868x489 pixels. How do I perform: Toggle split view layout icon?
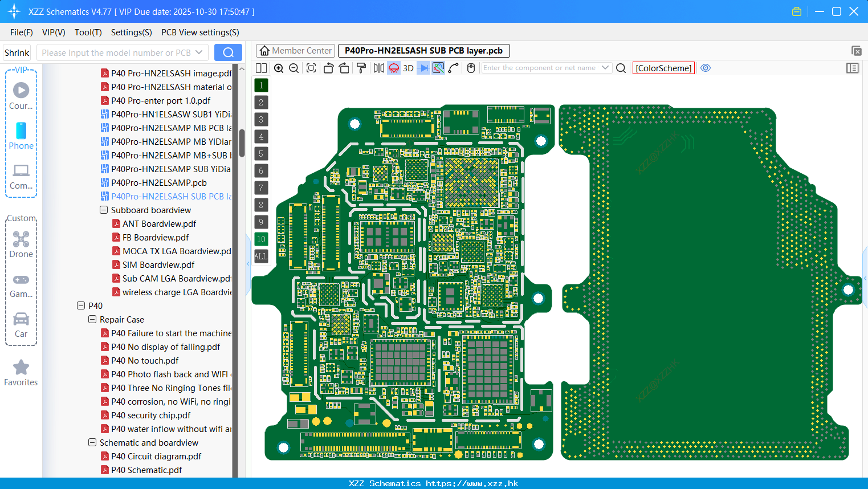point(262,68)
